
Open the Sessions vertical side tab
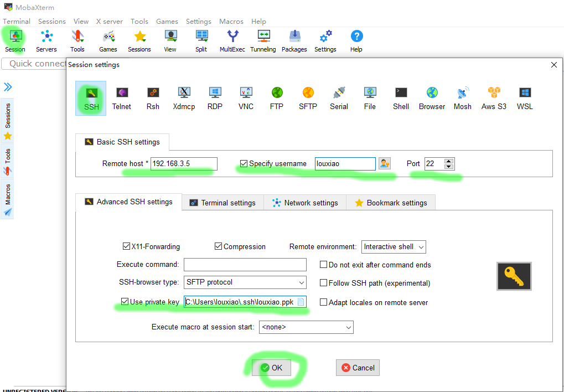8,121
